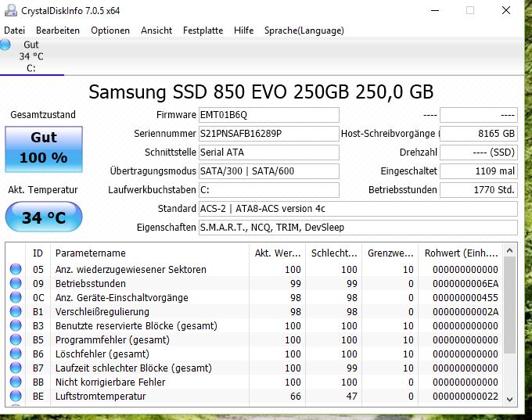Click status orb for Verschleißregulierung row
This screenshot has height=420, width=532.
pyautogui.click(x=16, y=311)
